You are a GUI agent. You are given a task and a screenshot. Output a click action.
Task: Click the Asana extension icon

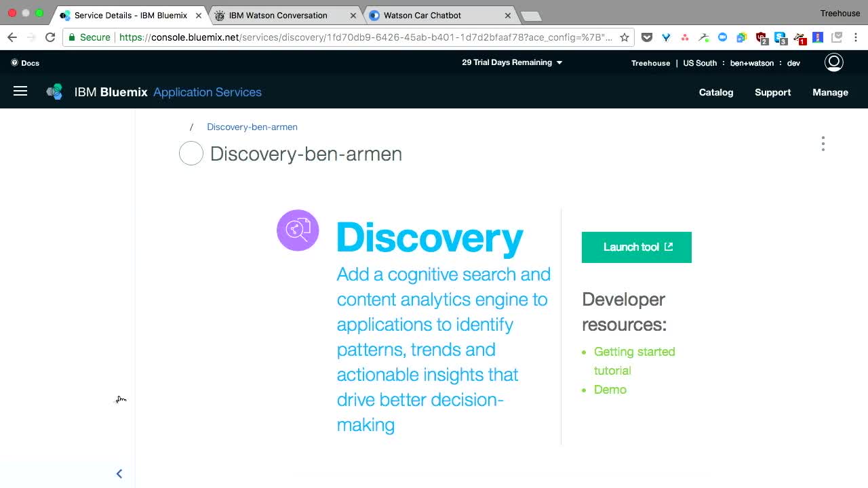pyautogui.click(x=685, y=37)
